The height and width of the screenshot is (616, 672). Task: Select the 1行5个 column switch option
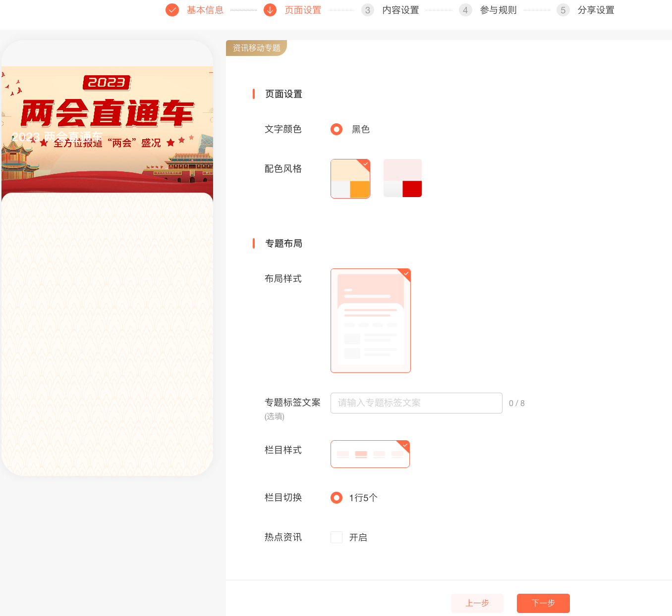click(x=336, y=498)
